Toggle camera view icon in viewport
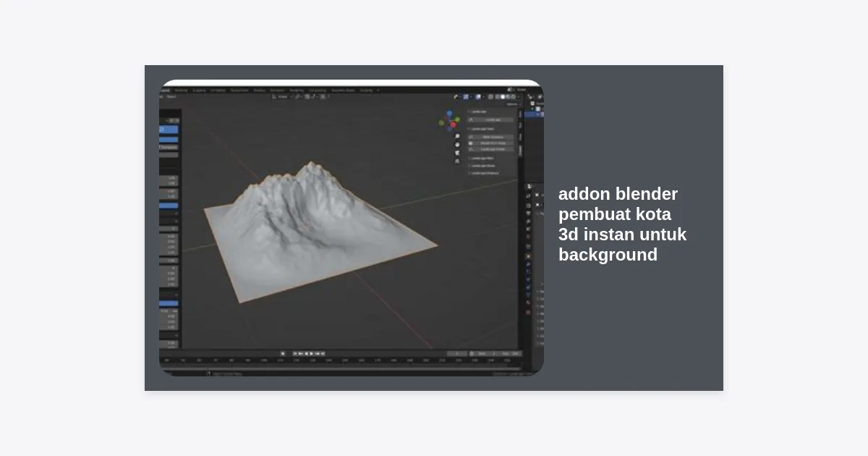The width and height of the screenshot is (868, 456). coord(457,153)
